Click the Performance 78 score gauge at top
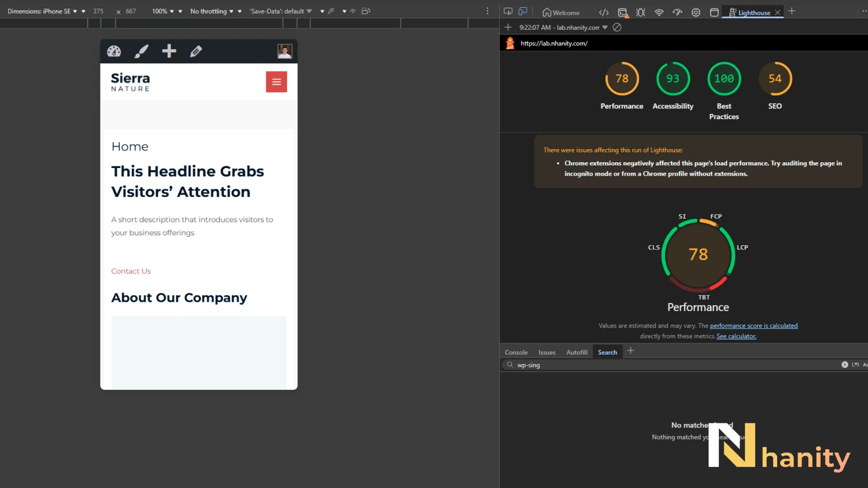This screenshot has height=488, width=868. [622, 79]
